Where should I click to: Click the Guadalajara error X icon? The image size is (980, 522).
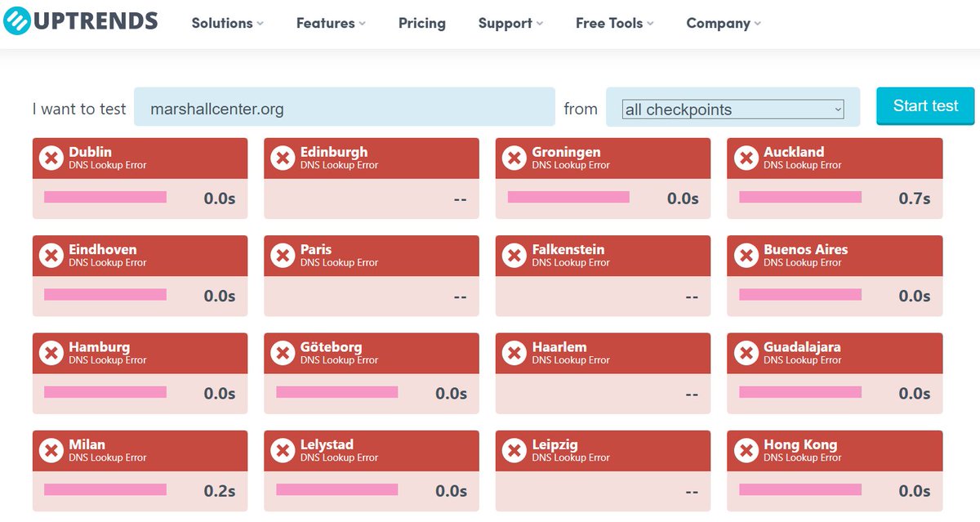point(746,353)
